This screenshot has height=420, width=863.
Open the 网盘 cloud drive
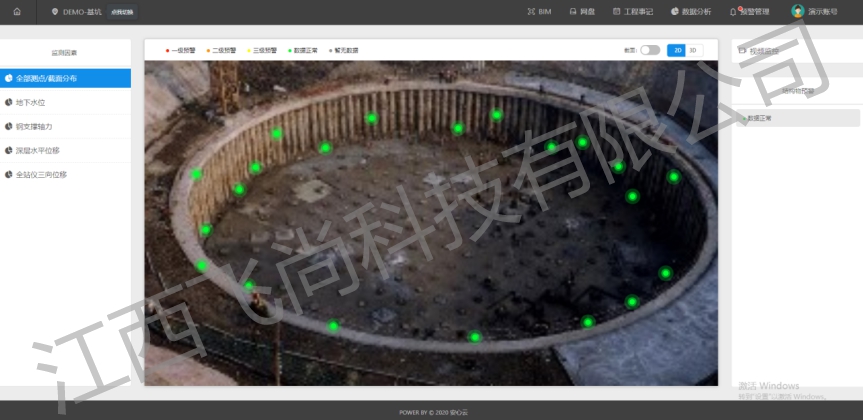582,12
